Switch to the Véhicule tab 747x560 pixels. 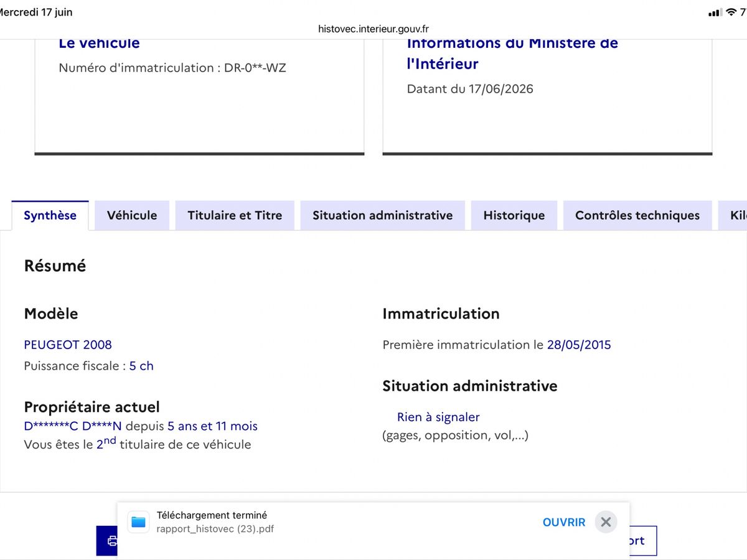[132, 215]
